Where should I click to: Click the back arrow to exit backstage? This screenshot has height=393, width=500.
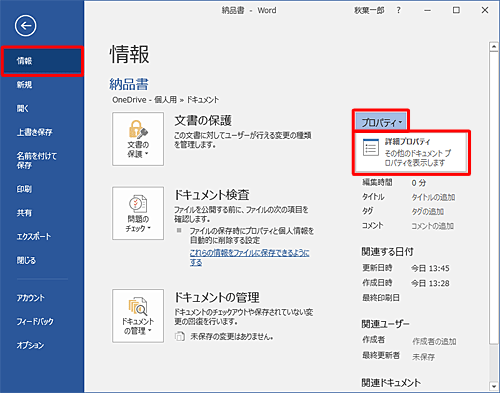pos(25,26)
